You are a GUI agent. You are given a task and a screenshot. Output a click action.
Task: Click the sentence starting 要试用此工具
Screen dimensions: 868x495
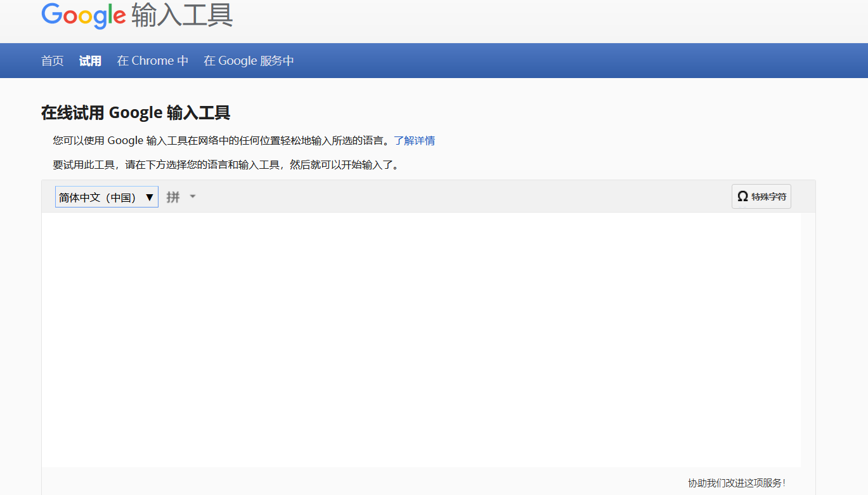[x=227, y=165]
